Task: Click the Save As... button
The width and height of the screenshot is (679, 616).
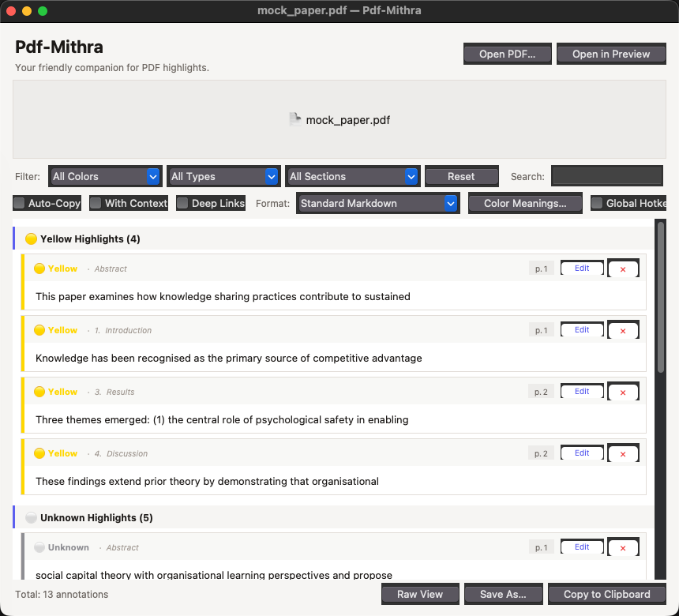Action: (503, 594)
